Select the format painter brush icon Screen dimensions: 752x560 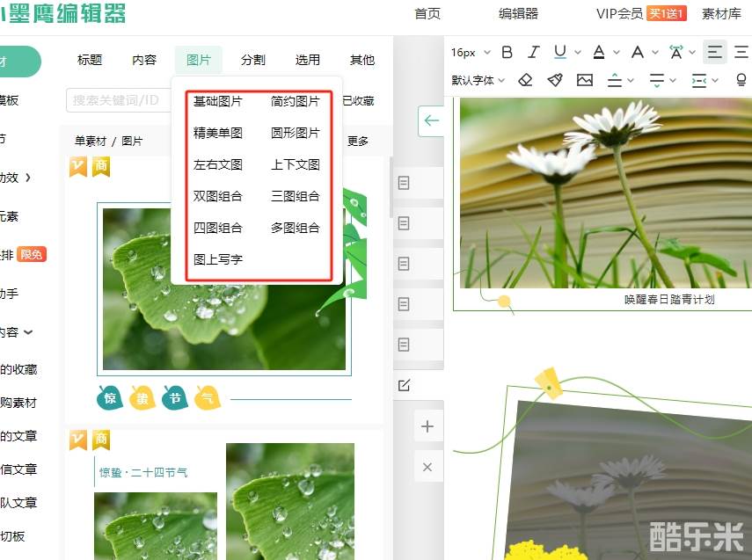tap(554, 80)
